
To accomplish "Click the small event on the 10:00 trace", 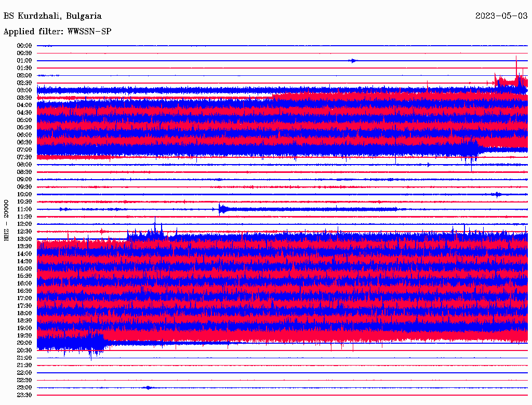I will 497,194.
